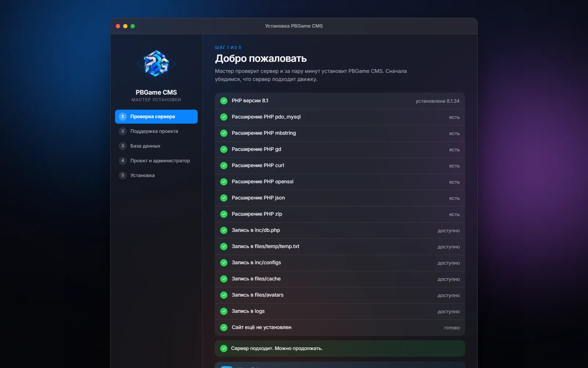Viewport: 588px width, 368px height.
Task: Click the green check icon for PHP версии 8.1
Action: point(224,101)
